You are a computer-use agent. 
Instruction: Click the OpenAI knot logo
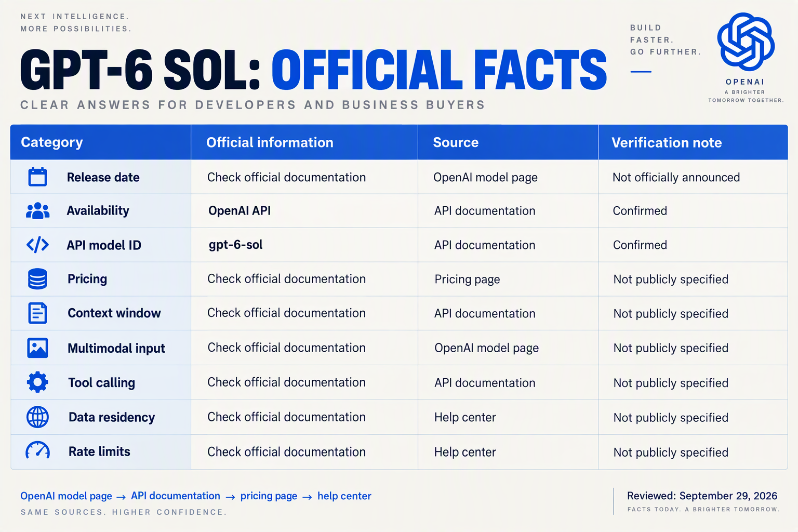click(x=746, y=42)
